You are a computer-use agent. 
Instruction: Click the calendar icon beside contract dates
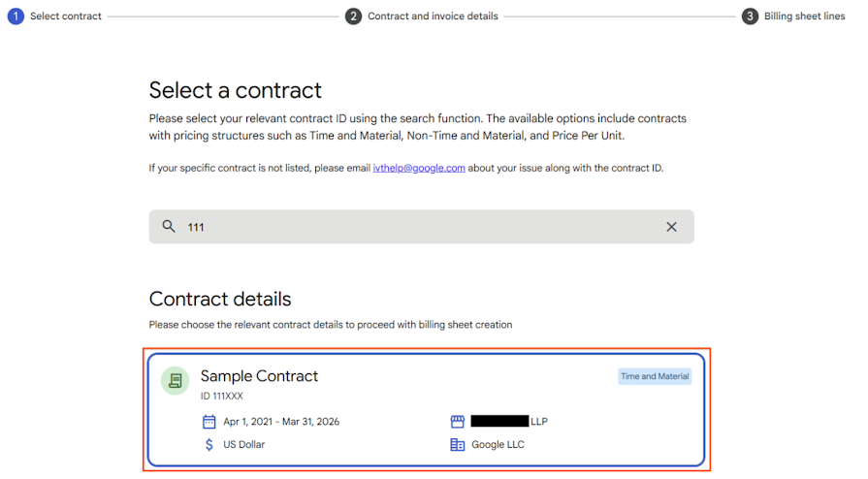point(209,422)
